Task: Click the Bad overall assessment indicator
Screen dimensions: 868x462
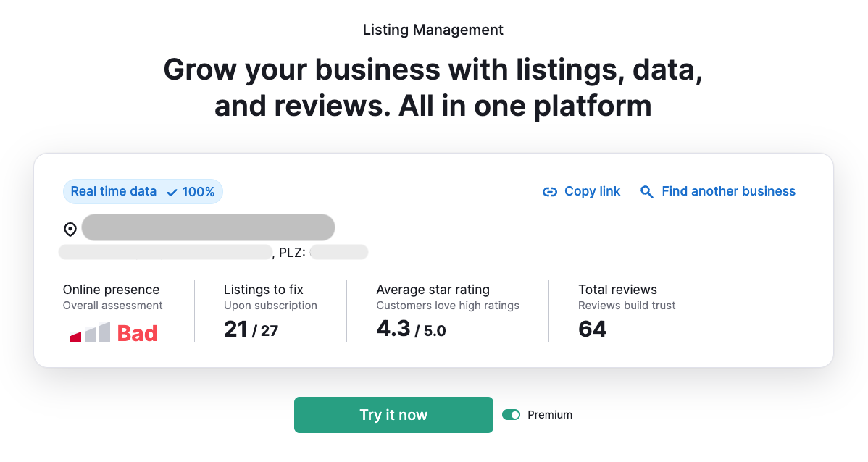Action: (138, 332)
